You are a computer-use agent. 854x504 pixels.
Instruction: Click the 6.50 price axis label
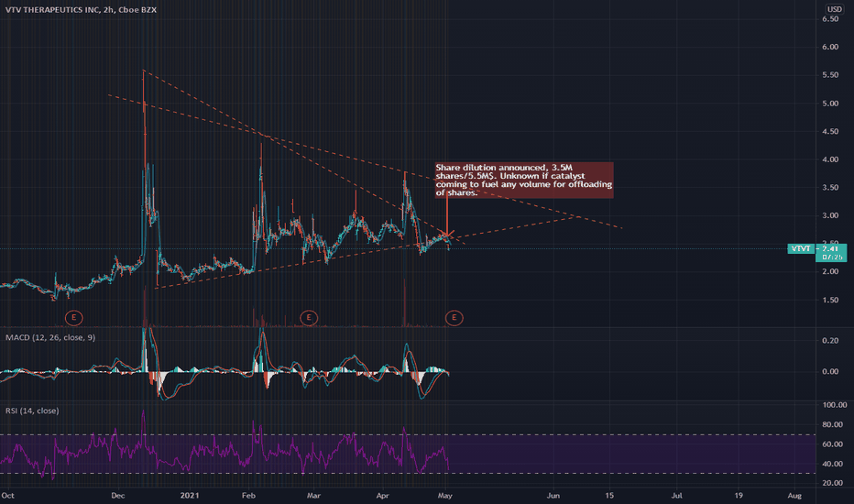click(830, 19)
